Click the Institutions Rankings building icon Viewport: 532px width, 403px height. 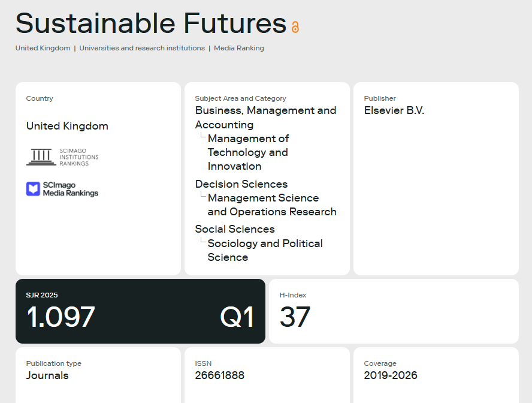[41, 157]
